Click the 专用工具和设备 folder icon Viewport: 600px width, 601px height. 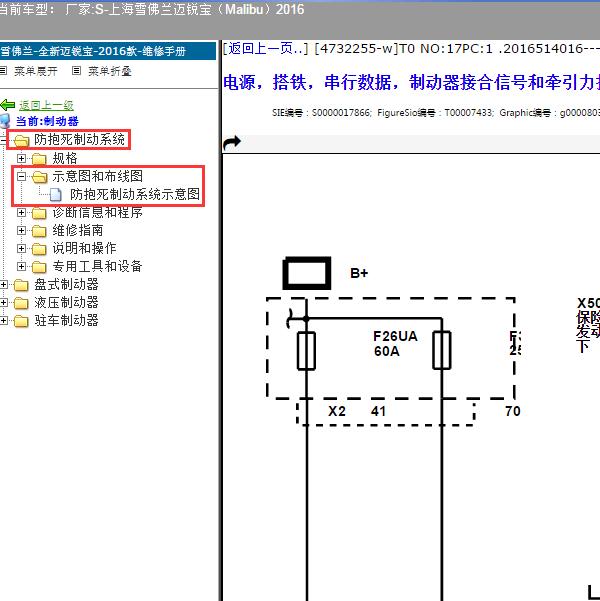pos(39,267)
